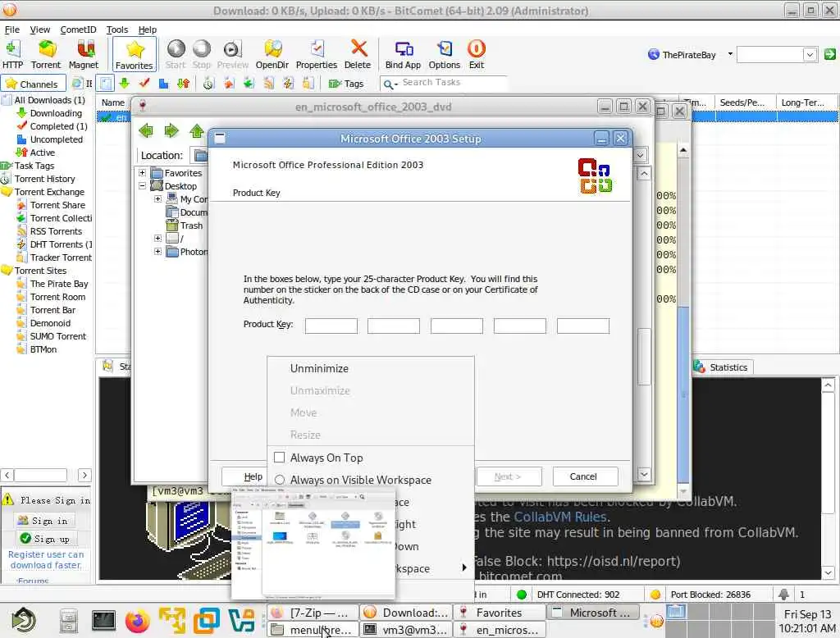Screen dimensions: 840x638
Task: Click the Search Tasks input field
Action: [x=453, y=83]
